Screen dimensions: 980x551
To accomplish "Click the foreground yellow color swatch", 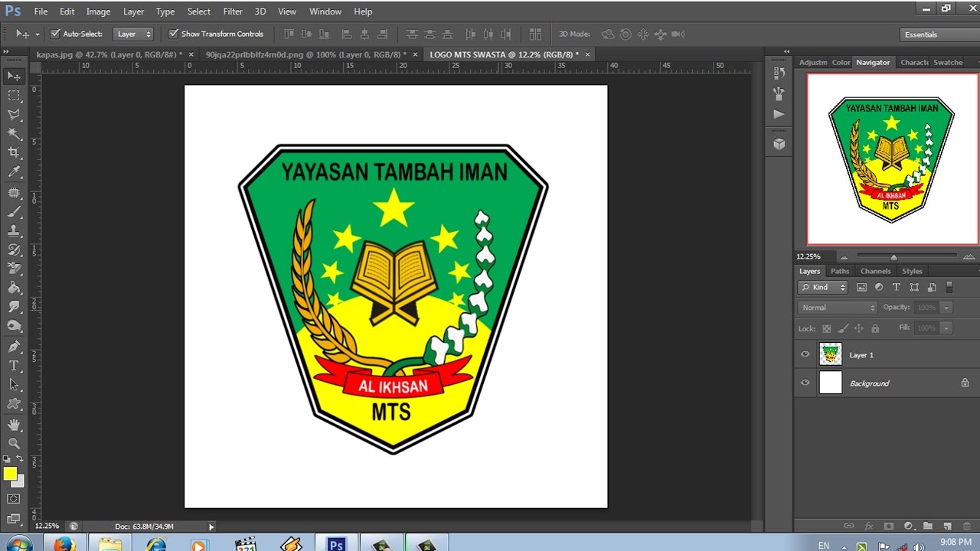I will [10, 474].
